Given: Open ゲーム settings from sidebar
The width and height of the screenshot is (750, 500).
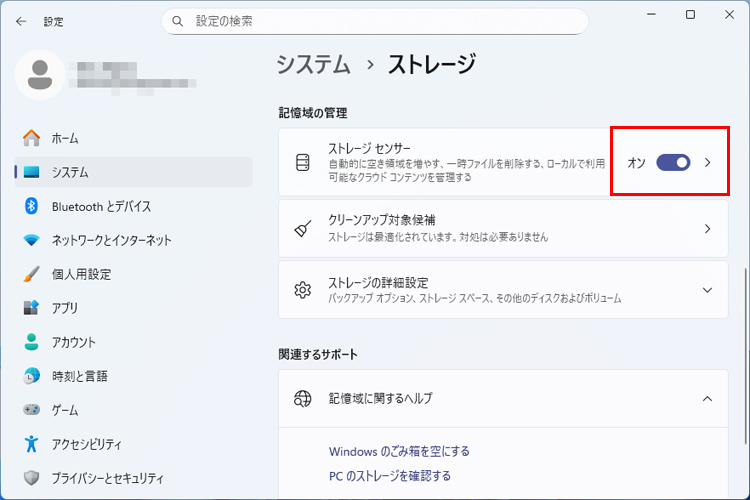Looking at the screenshot, I should coord(64,410).
